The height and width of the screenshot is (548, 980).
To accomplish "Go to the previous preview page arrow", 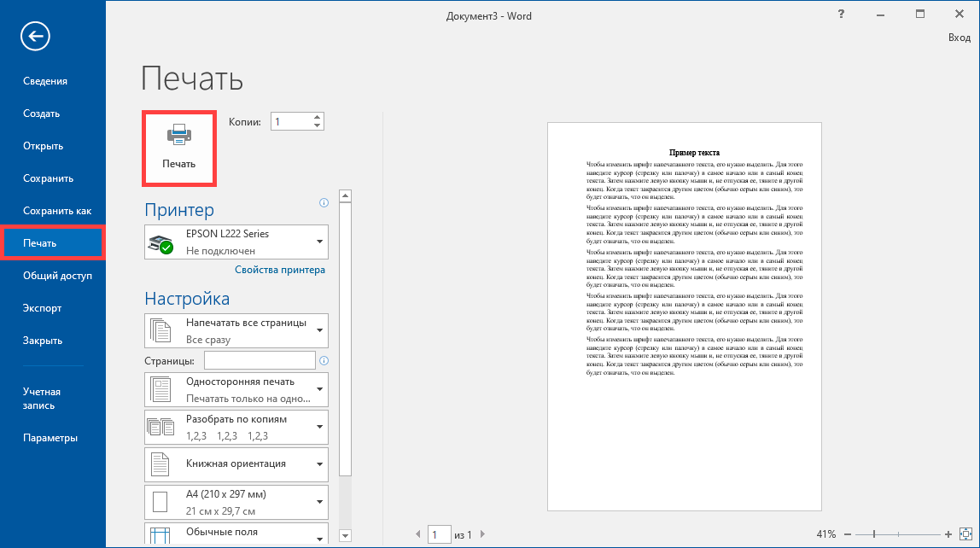I will [418, 534].
